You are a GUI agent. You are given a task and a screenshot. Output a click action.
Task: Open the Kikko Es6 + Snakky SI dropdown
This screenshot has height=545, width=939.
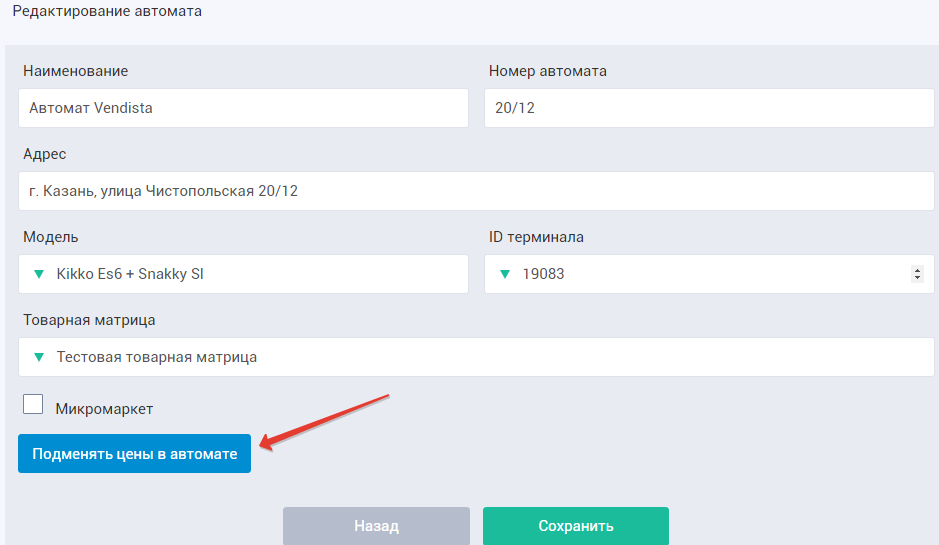243,274
